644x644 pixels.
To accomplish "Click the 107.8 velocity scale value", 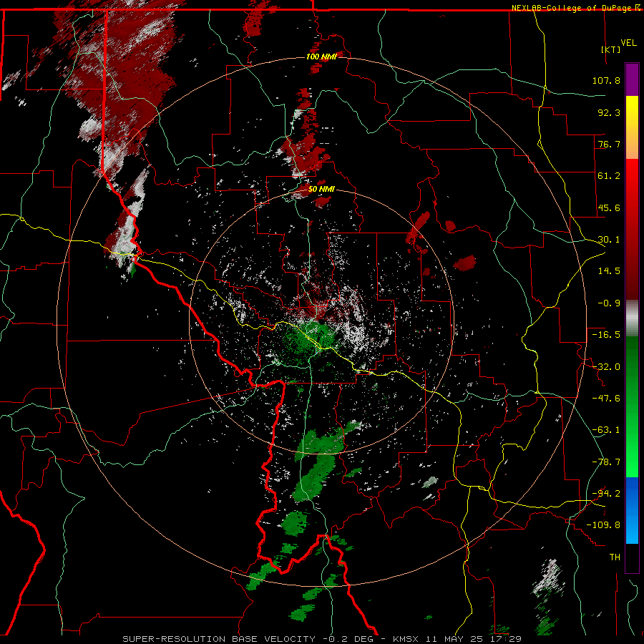I will (x=606, y=80).
